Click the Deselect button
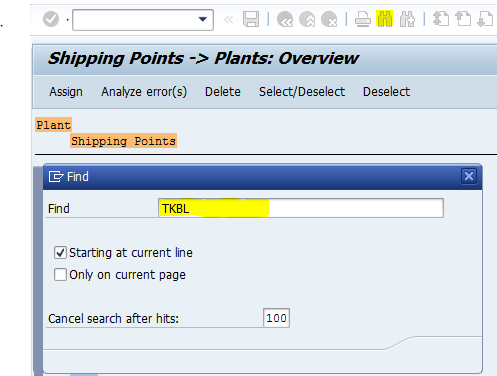This screenshot has width=497, height=376. [386, 92]
